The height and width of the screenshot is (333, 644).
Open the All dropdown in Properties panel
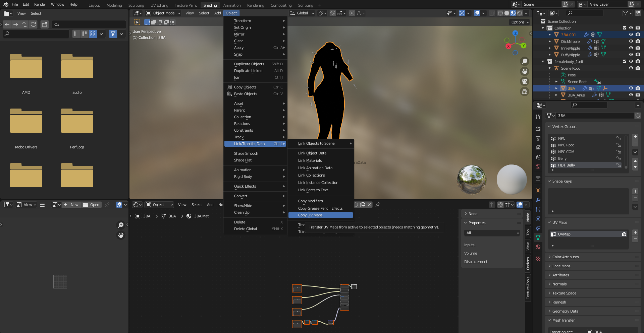[492, 233]
